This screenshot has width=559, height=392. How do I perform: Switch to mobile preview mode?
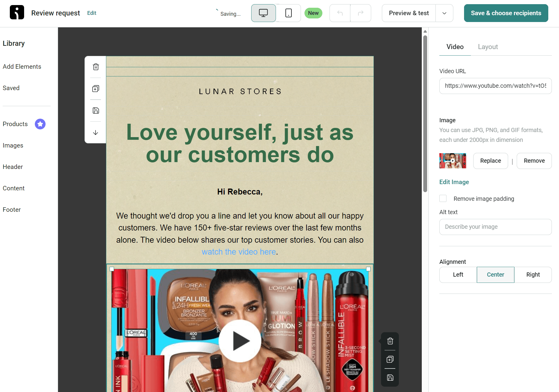tap(288, 13)
